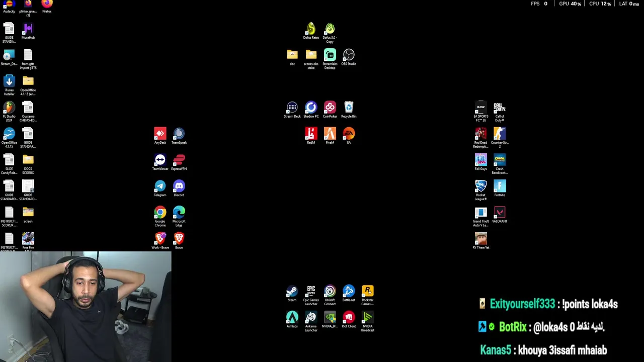
Task: Launch ExpressVPN icon
Action: [x=179, y=162]
